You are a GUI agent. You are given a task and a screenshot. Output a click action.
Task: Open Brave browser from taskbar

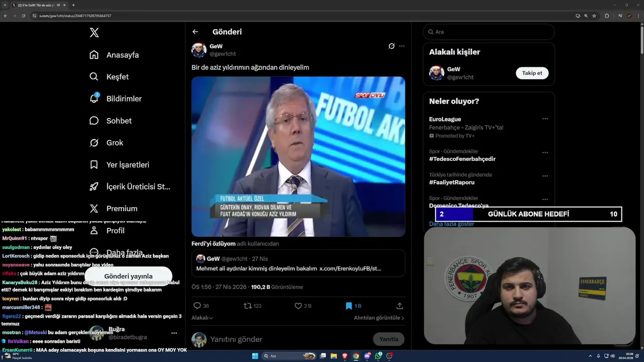click(345, 356)
